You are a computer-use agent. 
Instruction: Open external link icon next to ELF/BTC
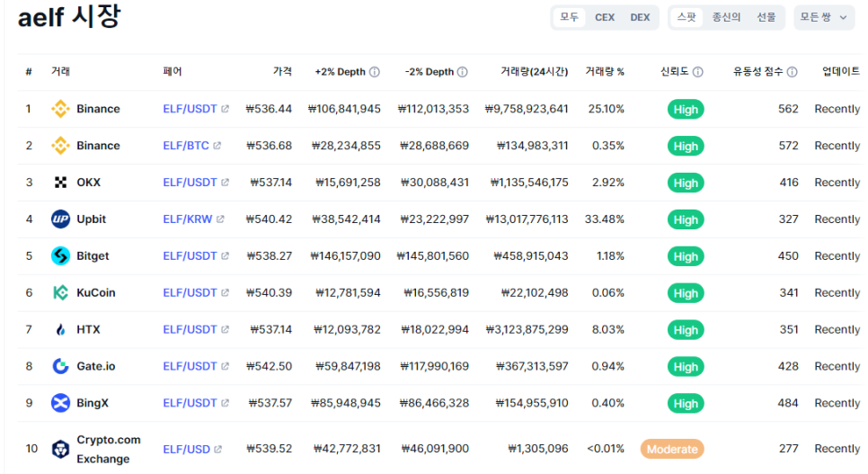click(x=217, y=145)
